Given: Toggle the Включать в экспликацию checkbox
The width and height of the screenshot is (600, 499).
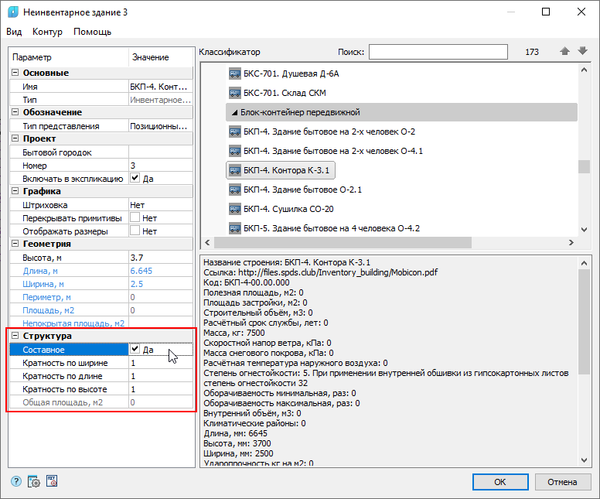Looking at the screenshot, I should tap(135, 178).
